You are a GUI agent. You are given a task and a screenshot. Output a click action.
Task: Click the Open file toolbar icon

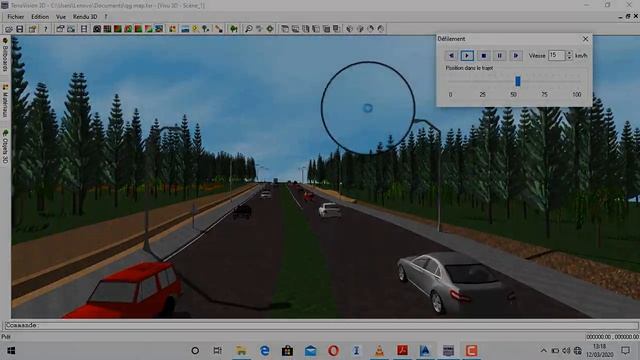9,29
